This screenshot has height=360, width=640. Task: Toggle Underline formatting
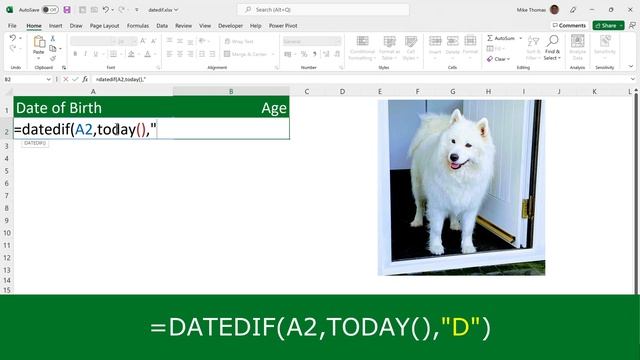[96, 54]
